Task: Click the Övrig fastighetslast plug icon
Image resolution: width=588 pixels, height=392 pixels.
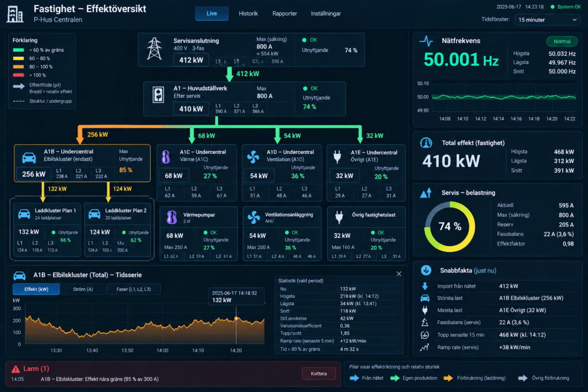Action: click(x=339, y=218)
